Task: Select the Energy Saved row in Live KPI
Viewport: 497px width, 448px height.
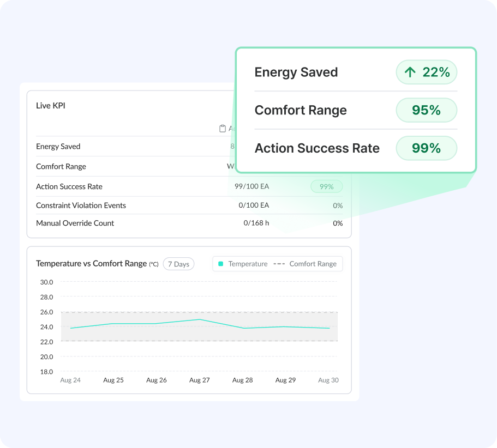Action: pyautogui.click(x=58, y=147)
